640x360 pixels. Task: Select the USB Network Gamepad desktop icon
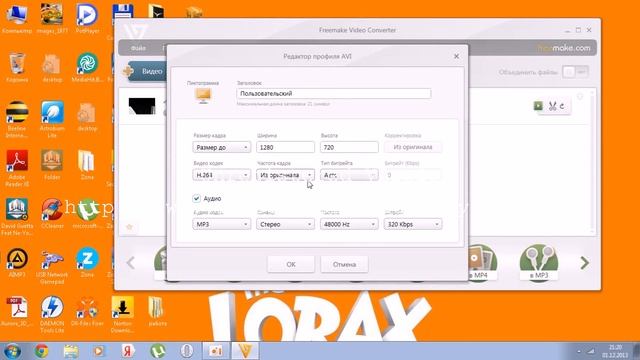tap(52, 267)
